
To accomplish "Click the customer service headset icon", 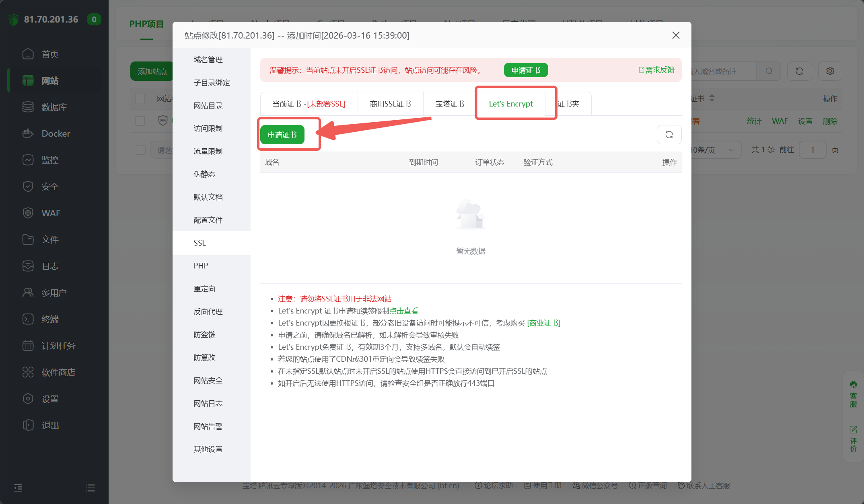I will pos(853,385).
